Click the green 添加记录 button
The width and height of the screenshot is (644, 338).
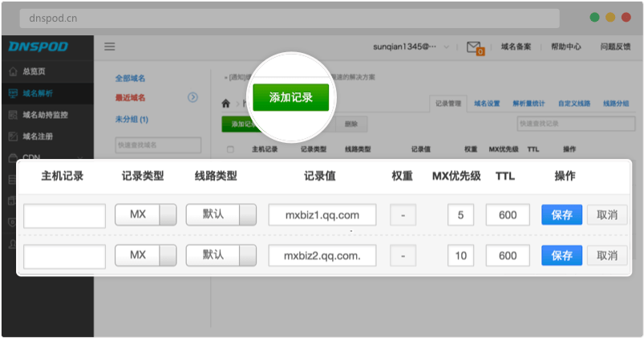pyautogui.click(x=290, y=98)
